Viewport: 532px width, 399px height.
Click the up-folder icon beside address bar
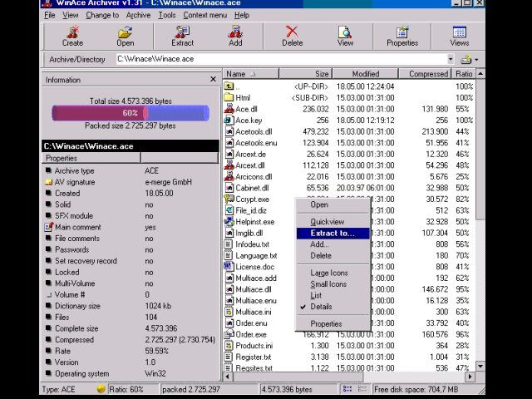(465, 60)
